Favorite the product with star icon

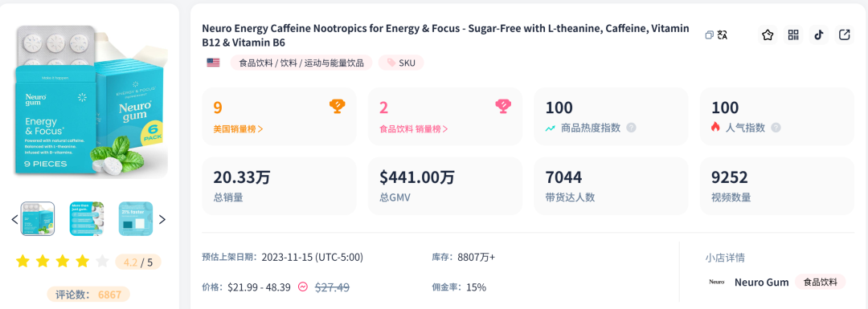[768, 35]
